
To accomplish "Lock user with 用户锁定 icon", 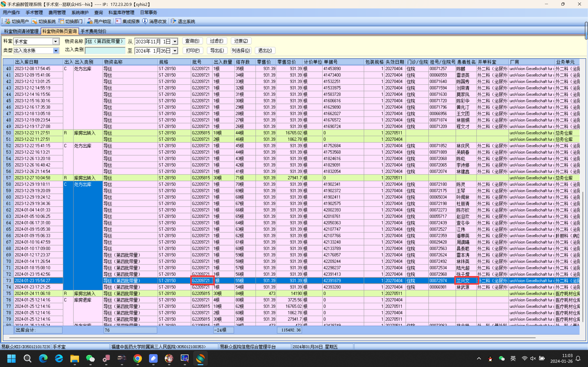I will point(90,21).
